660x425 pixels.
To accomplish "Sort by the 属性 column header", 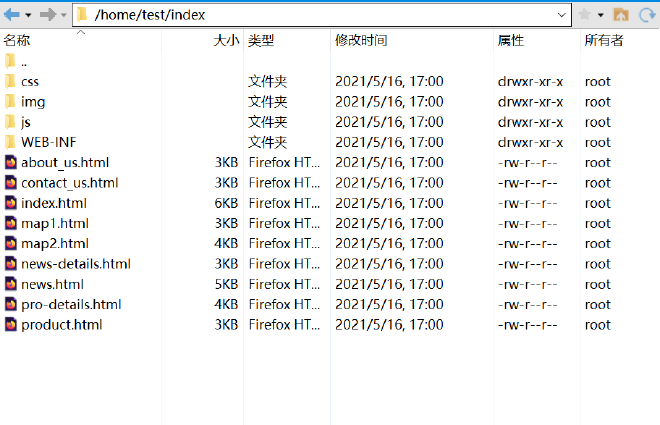I will [x=511, y=40].
